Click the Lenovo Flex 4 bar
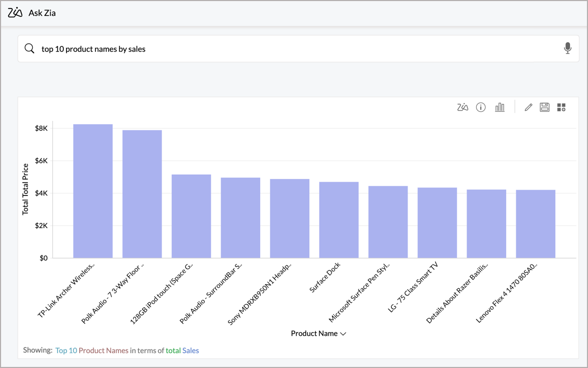Image resolution: width=588 pixels, height=368 pixels. click(536, 224)
